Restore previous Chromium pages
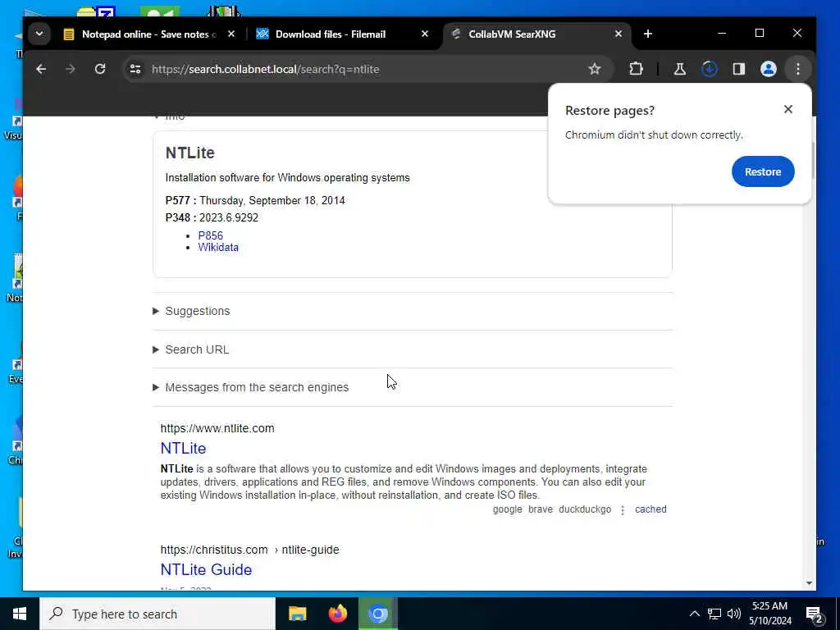840x630 pixels. coord(763,171)
